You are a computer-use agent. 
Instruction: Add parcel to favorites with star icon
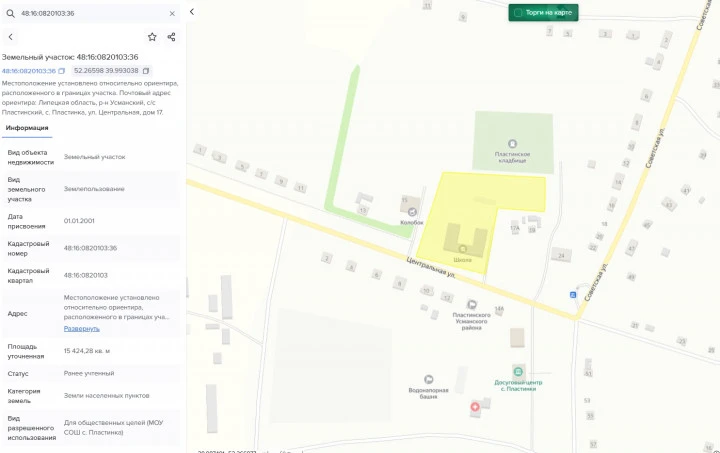tap(152, 37)
